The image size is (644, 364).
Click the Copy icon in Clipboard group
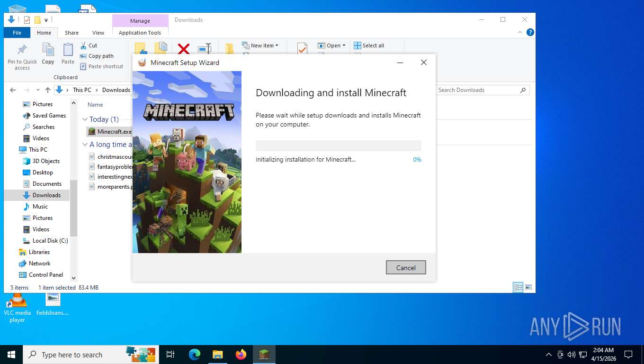[48, 54]
